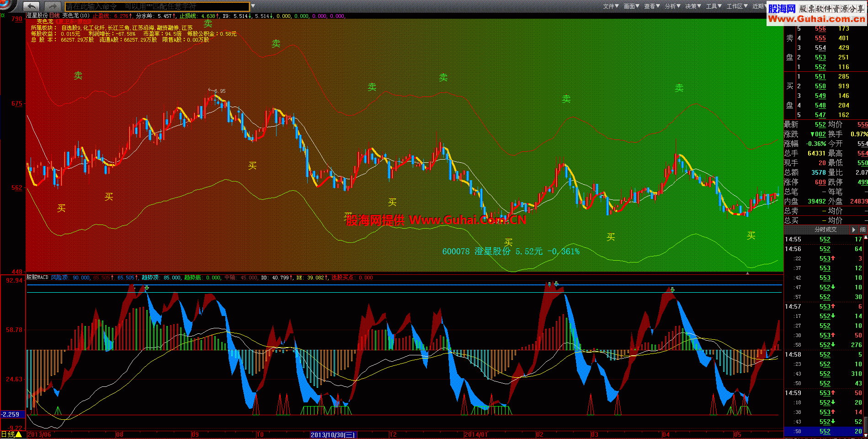868x439 pixels.
Task: Click the forward arrow navigation button
Action: tap(53, 6)
